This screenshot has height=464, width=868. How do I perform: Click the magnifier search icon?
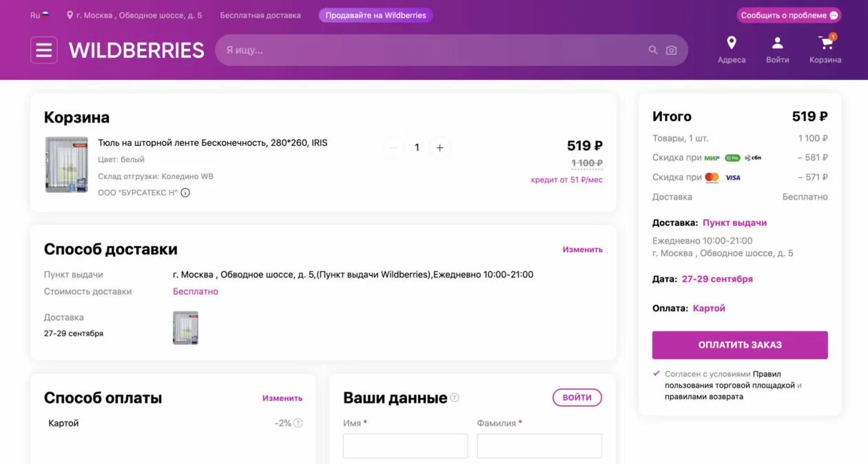tap(653, 50)
